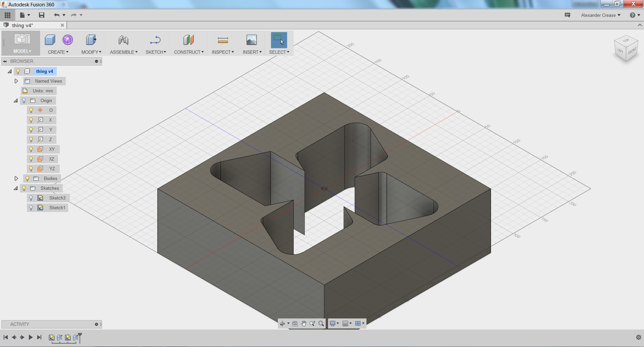Click the Zoom magnifier tool
The height and width of the screenshot is (347, 644).
[312, 323]
